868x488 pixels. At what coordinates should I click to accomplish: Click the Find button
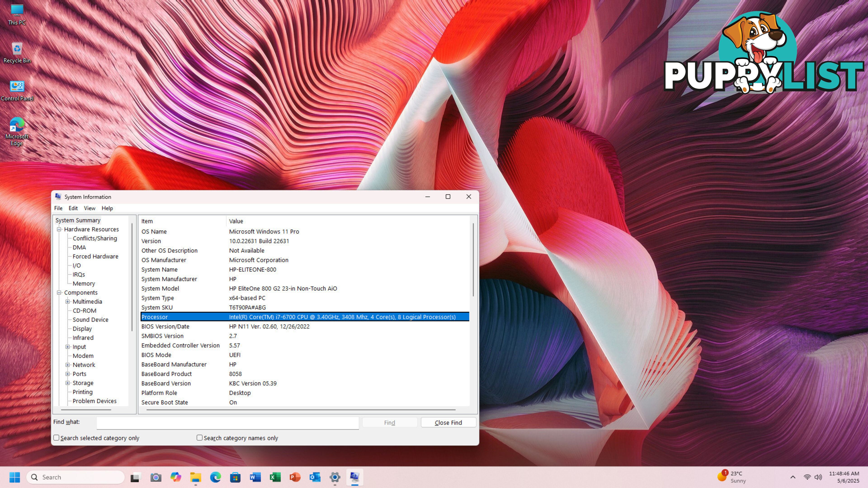389,422
